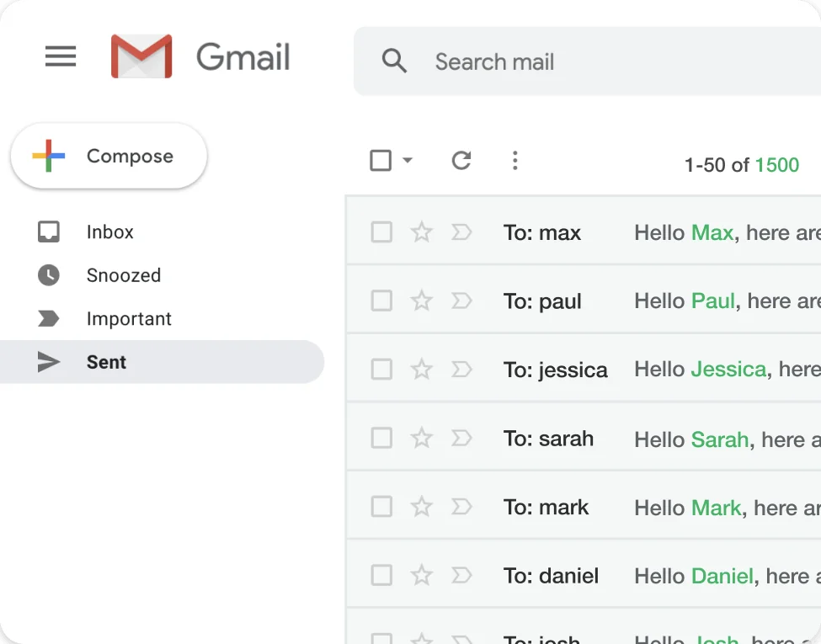Select the Snoozed folder clock icon
Screen dimensions: 821x644
tap(48, 275)
